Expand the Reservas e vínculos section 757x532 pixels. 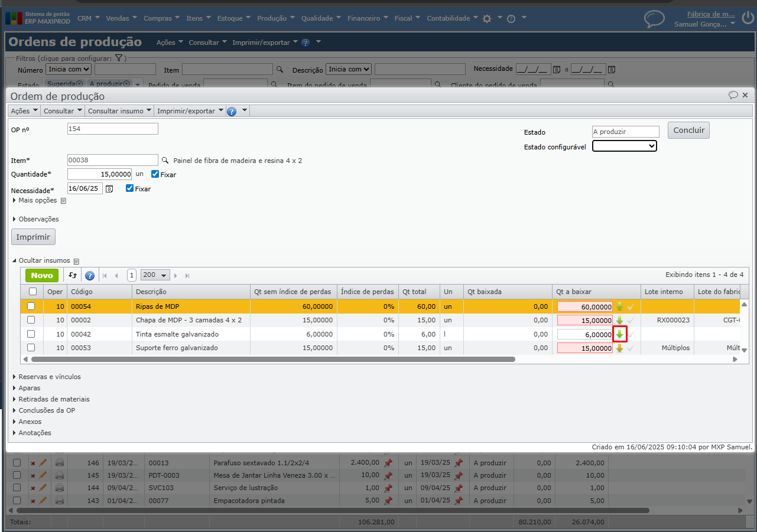click(49, 377)
